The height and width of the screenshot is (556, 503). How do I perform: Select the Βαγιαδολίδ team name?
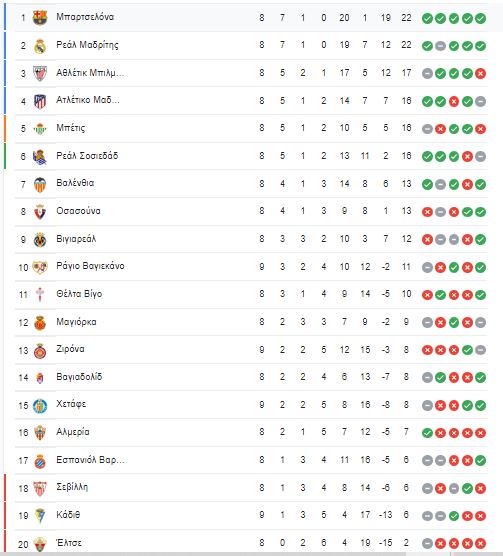pos(79,377)
